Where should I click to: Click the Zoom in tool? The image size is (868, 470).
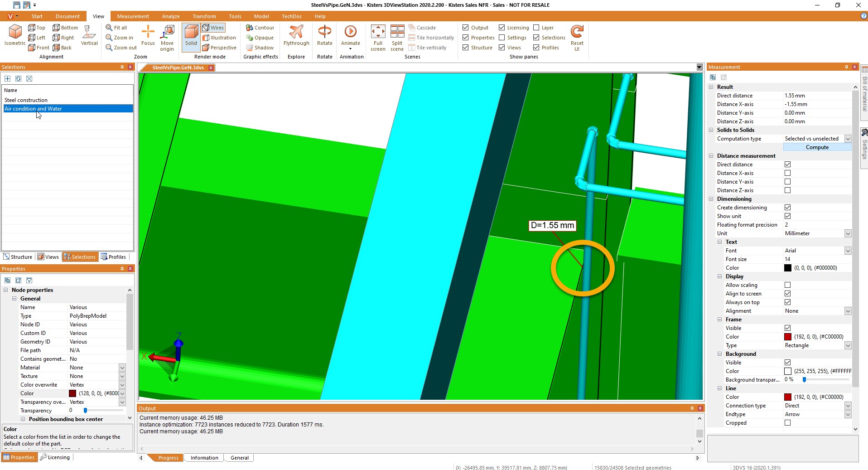[120, 38]
